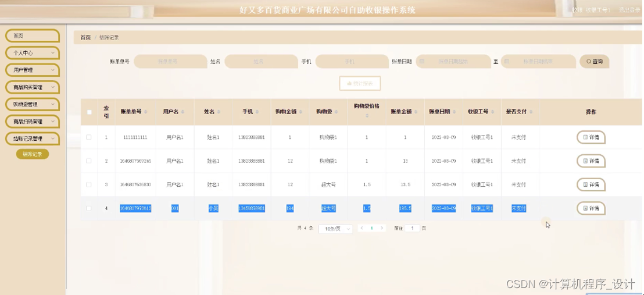
Task: Open the 10条/页 page size dropdown
Action: (335, 229)
